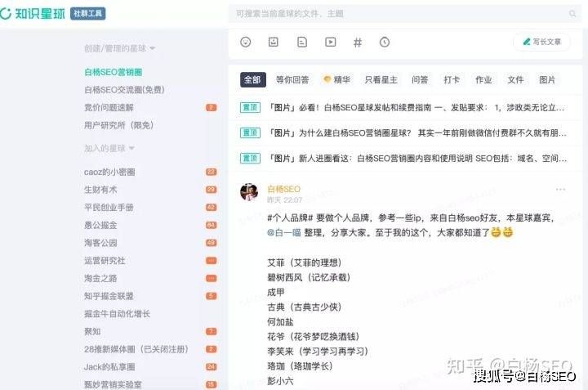588x390 pixels.
Task: Open 运营研究社 planet
Action: point(105,261)
